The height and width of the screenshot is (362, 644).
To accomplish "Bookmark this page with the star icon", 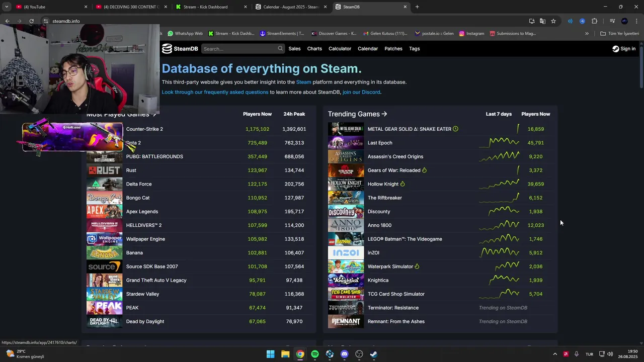I will 553,21.
